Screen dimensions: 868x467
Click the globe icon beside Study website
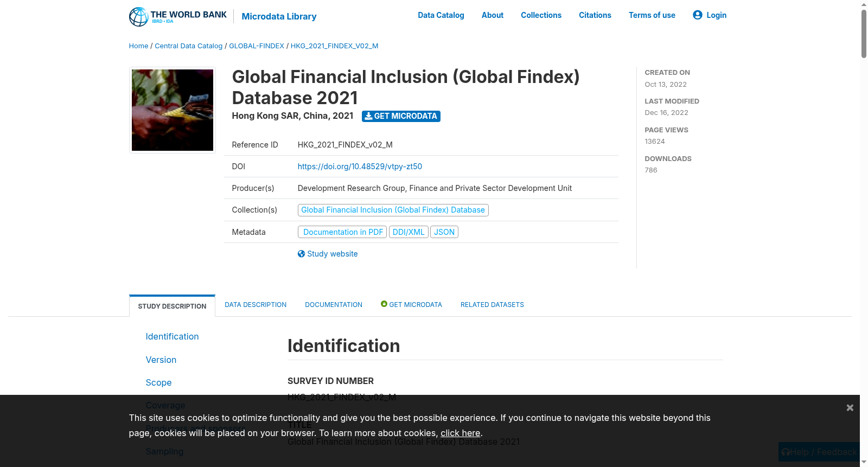(301, 254)
